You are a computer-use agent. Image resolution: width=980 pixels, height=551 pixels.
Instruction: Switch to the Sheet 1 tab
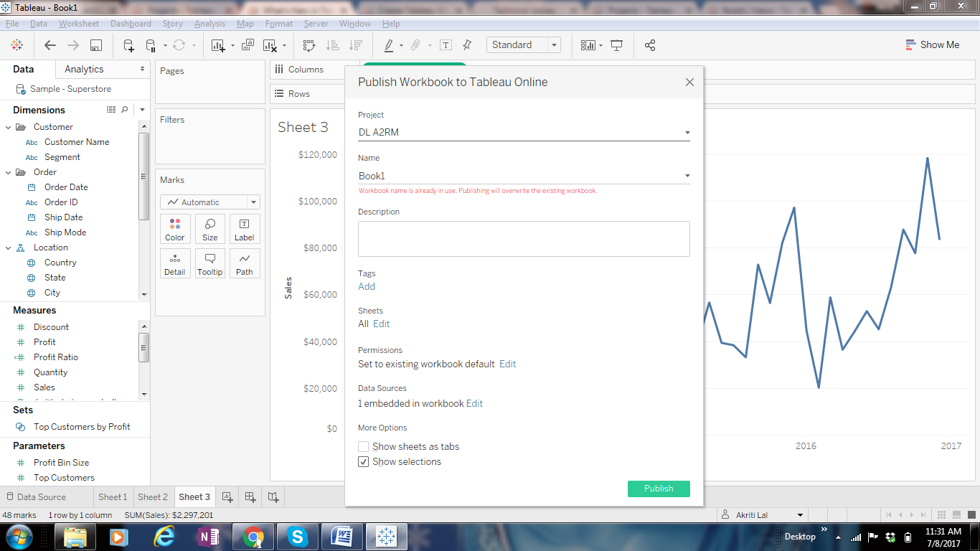tap(113, 496)
